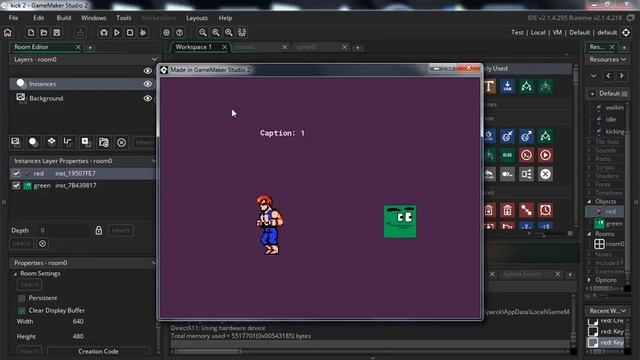Navigate forward with resource tree right arrow

pos(622,76)
